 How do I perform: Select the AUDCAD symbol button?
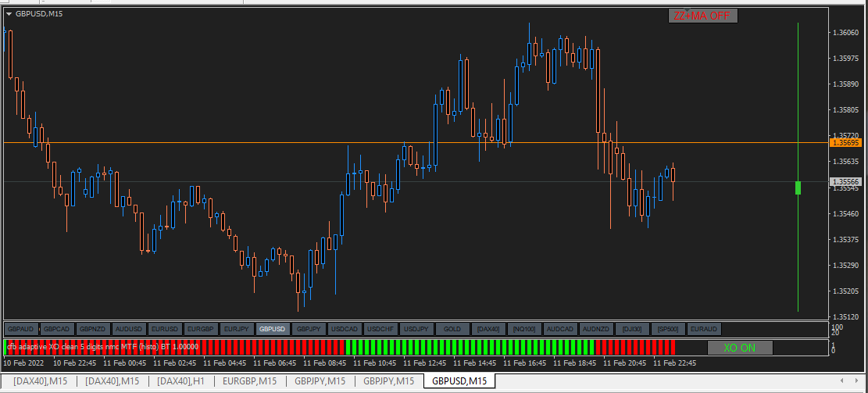560,329
